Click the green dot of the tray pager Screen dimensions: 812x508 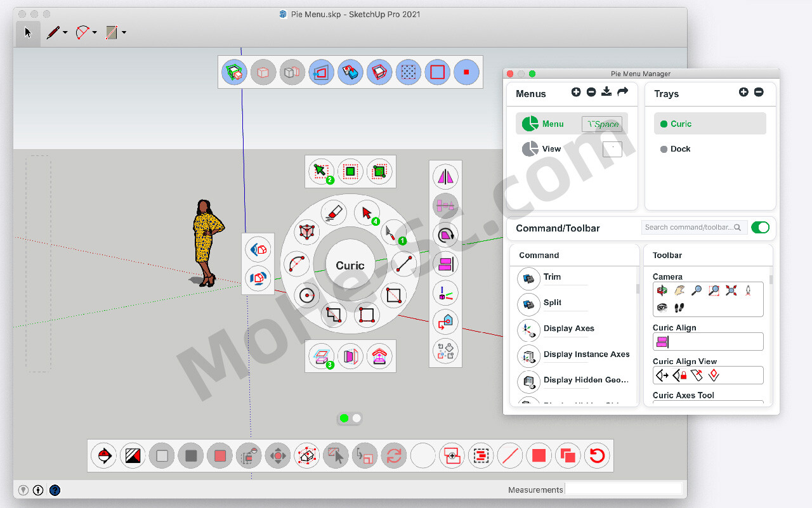[x=344, y=418]
